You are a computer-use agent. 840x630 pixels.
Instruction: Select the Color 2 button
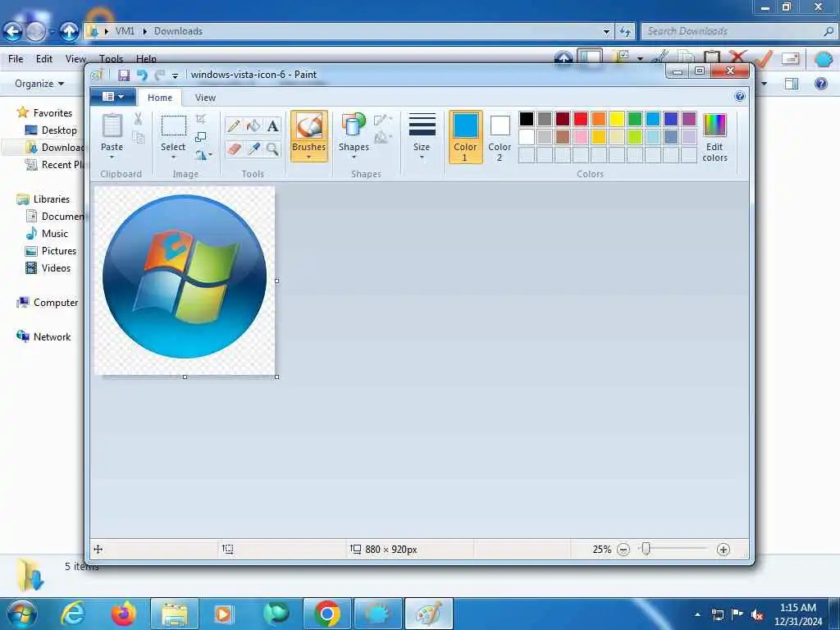pyautogui.click(x=500, y=137)
